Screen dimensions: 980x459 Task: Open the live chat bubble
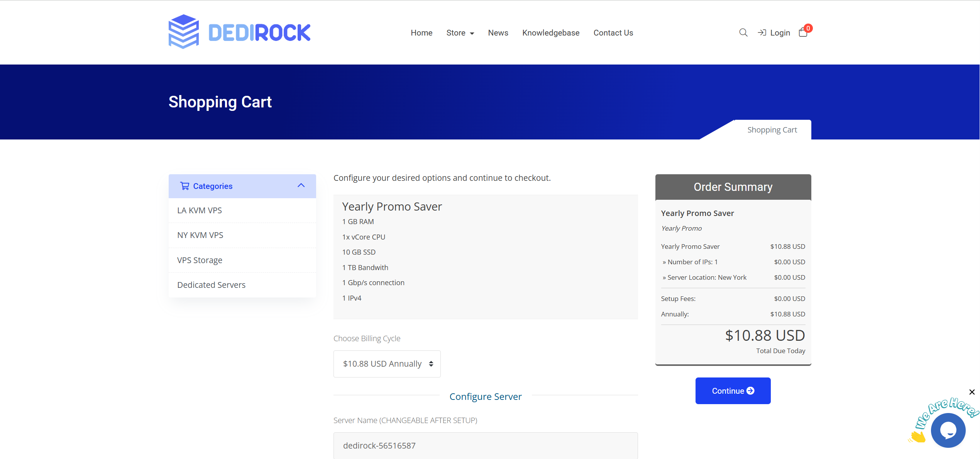pyautogui.click(x=948, y=430)
